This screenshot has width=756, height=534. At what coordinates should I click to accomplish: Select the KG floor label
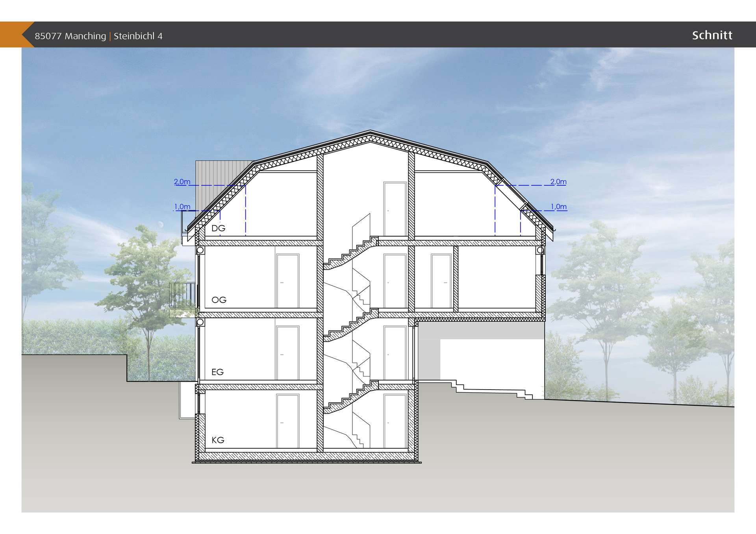tap(218, 440)
